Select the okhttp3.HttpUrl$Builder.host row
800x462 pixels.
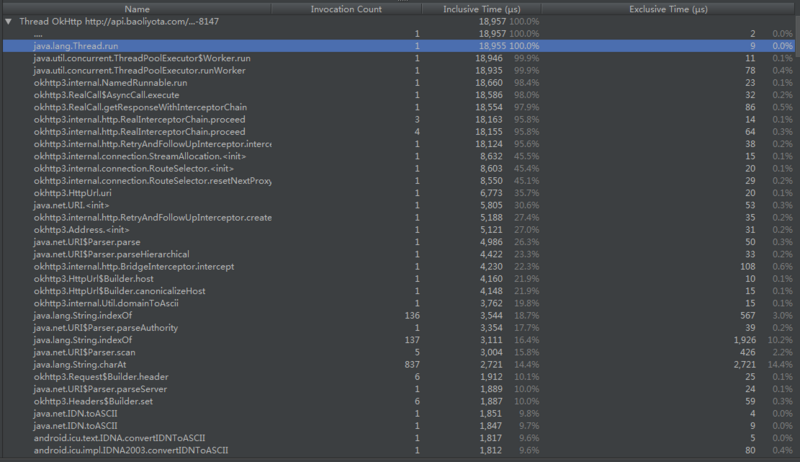point(398,278)
